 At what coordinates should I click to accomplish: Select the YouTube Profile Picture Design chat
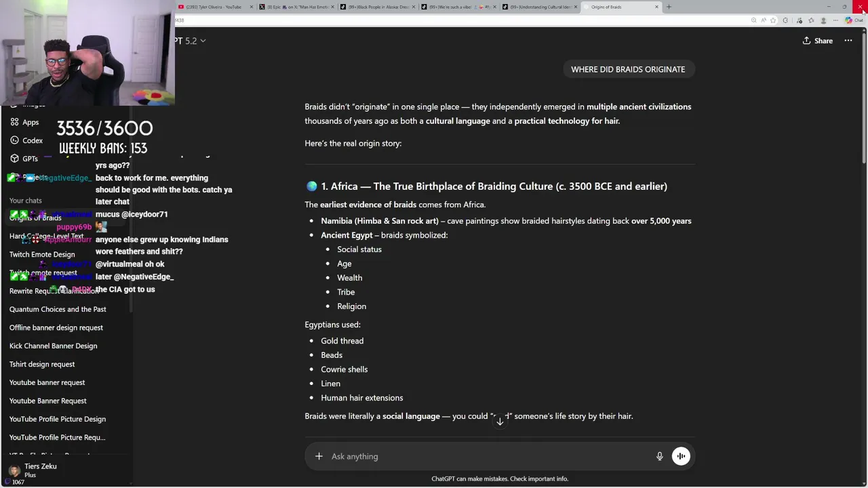(x=58, y=419)
